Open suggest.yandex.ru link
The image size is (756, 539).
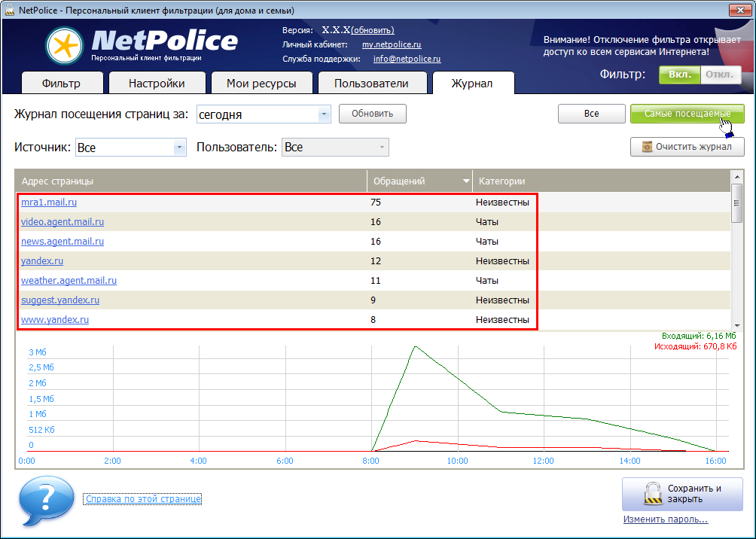[59, 300]
